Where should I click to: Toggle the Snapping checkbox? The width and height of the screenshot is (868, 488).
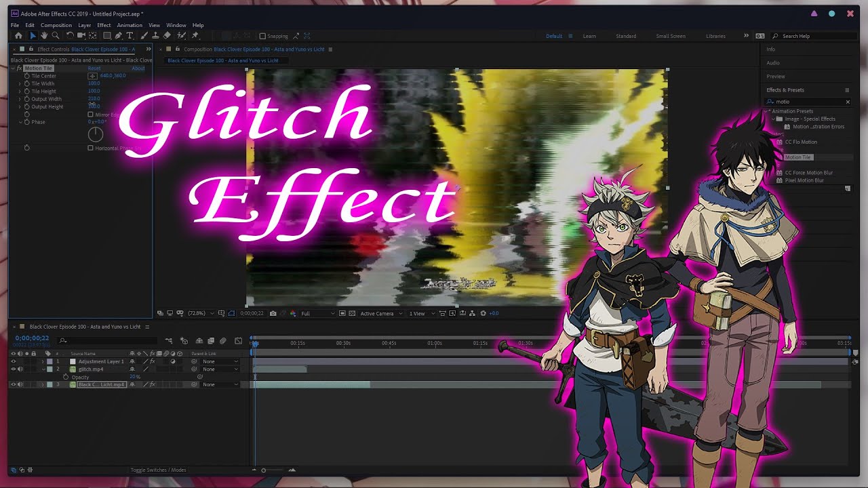click(262, 36)
